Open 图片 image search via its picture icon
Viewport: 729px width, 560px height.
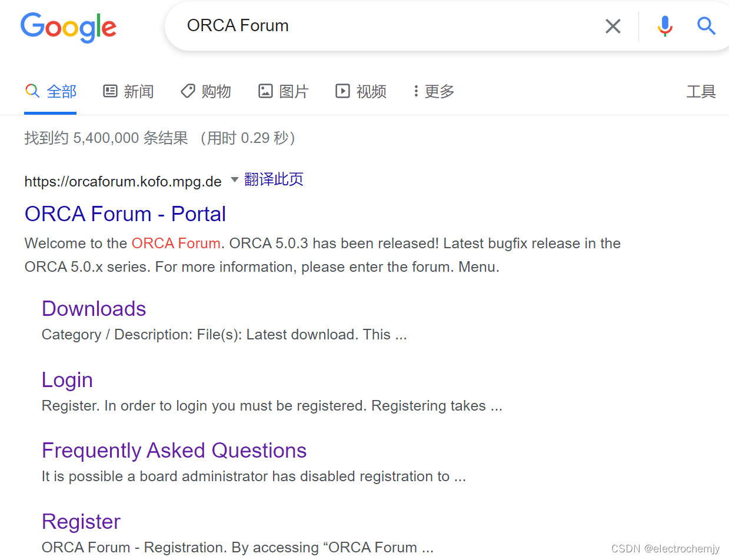(265, 91)
